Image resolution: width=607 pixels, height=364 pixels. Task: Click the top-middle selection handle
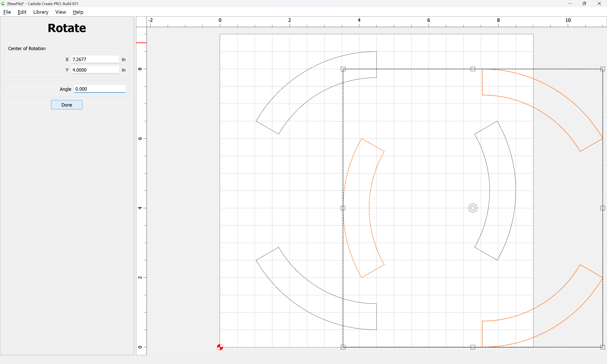[473, 69]
